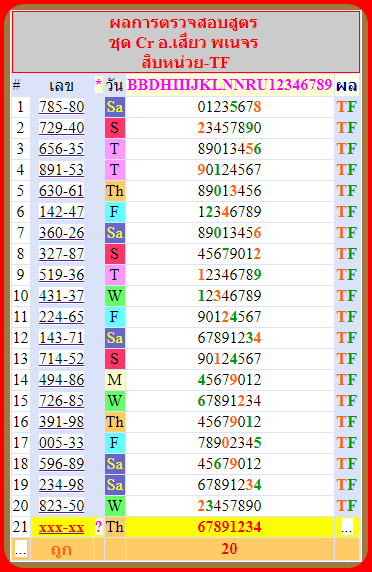Viewport: 372px width, 572px height.
Task: Click the highlighted 67891234 prediction in row 21
Action: pos(230,527)
